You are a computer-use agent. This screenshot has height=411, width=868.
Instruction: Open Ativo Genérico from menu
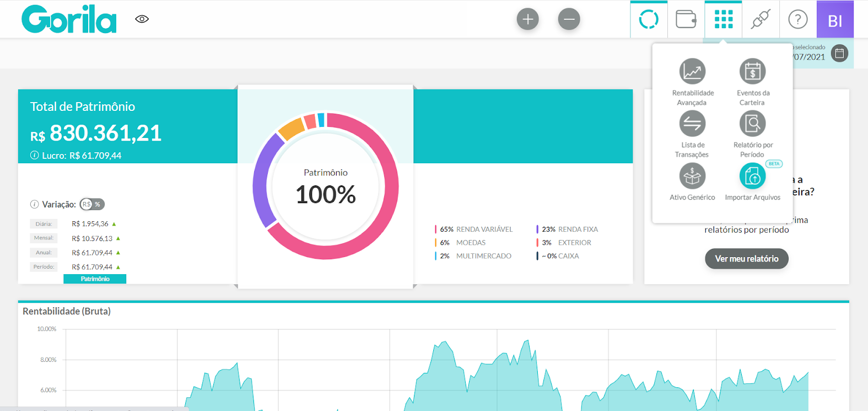tap(692, 182)
